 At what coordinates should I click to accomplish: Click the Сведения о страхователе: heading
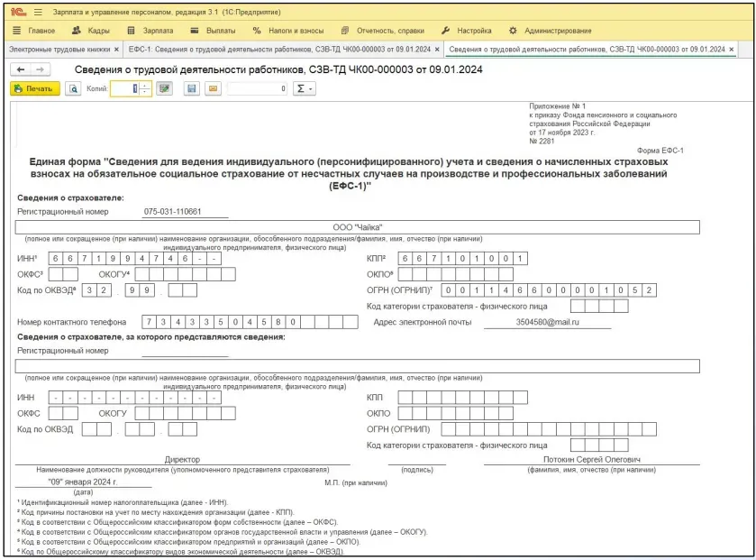[x=70, y=198]
